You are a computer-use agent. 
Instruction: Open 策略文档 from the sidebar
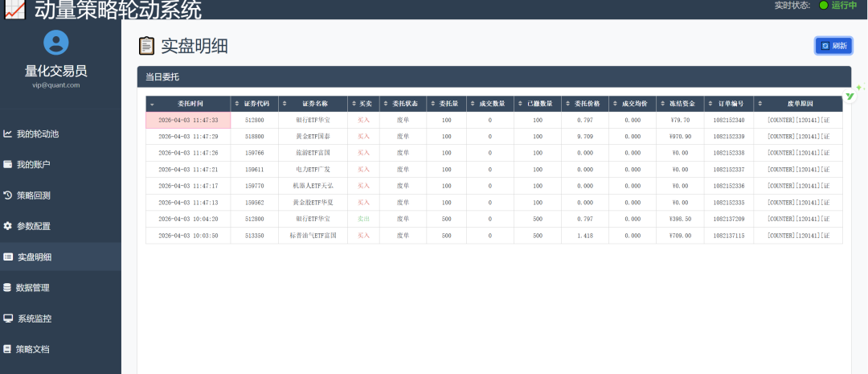(60, 349)
